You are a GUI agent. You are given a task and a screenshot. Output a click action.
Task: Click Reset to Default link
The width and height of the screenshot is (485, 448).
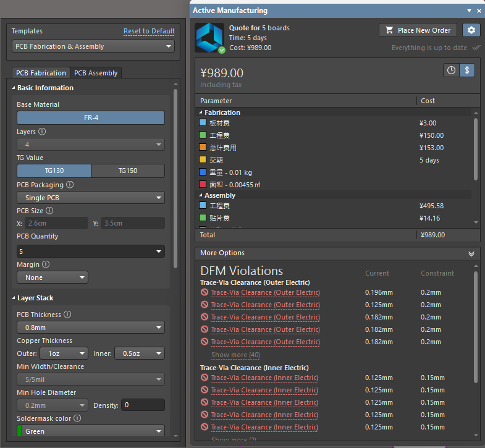(x=149, y=32)
